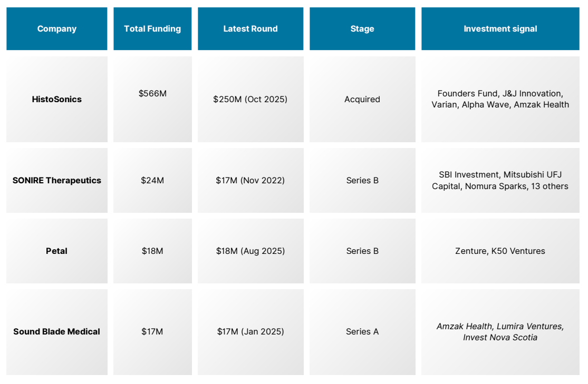Click the Company column header
This screenshot has width=588, height=384.
pos(56,28)
